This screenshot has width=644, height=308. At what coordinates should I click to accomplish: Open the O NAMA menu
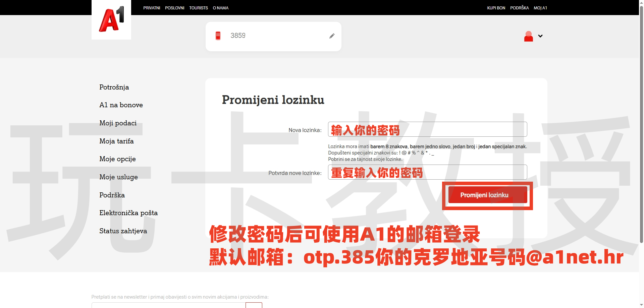coord(220,8)
